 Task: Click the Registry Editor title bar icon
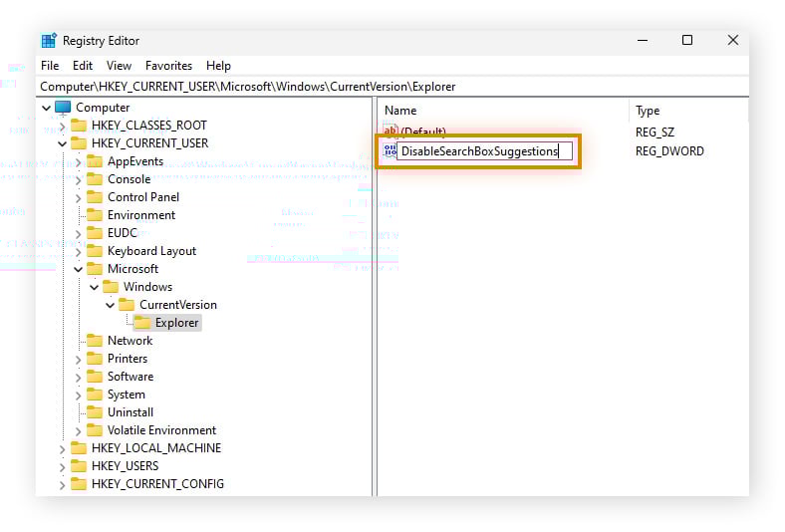49,41
